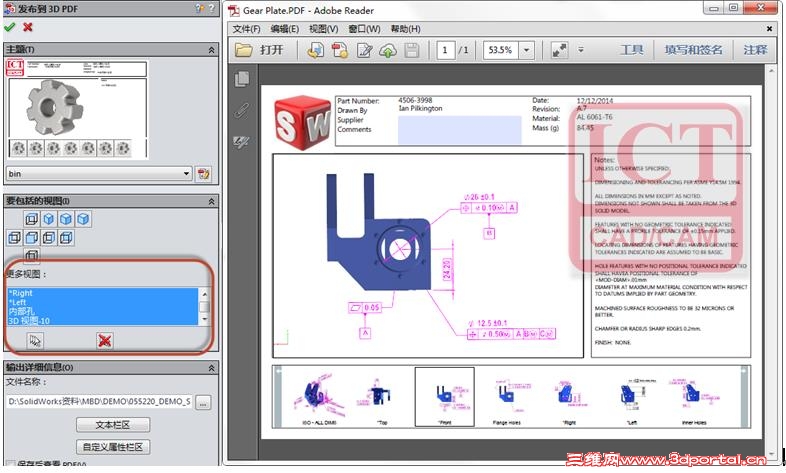This screenshot has height=473, width=786.
Task: Open the 注释 pane
Action: [x=755, y=50]
